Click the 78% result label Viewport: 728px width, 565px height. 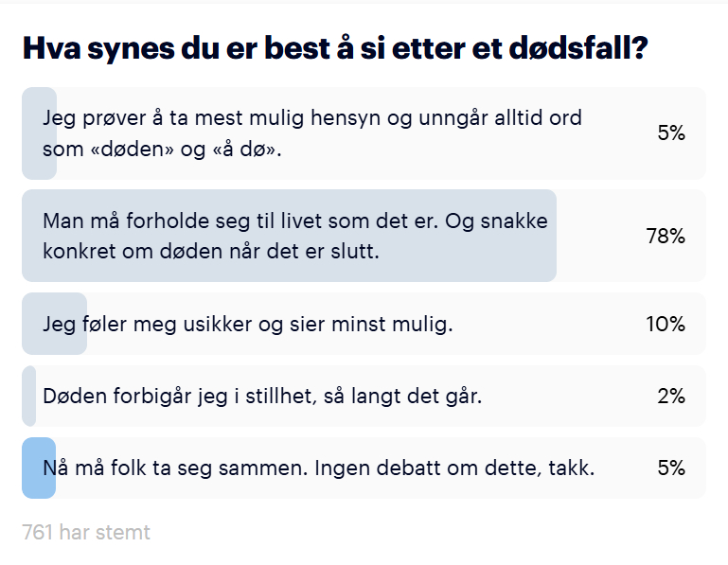click(666, 236)
